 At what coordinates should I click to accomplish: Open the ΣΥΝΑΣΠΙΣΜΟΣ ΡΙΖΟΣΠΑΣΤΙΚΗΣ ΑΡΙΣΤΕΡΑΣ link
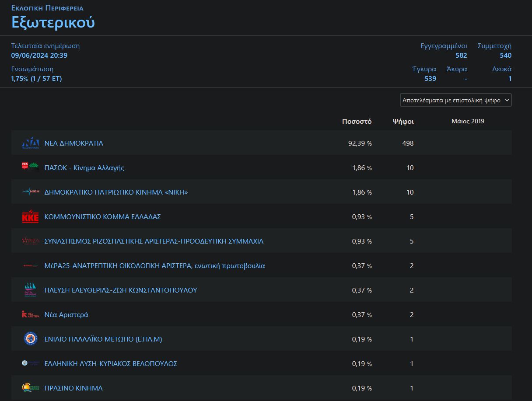(x=154, y=241)
